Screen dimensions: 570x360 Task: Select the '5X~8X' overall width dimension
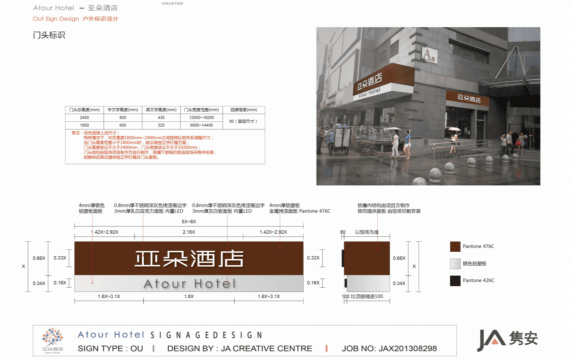189,221
